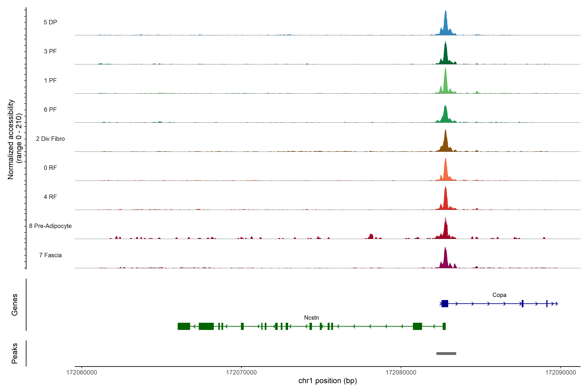Click the Genes track label
588x392 pixels.
(15, 305)
